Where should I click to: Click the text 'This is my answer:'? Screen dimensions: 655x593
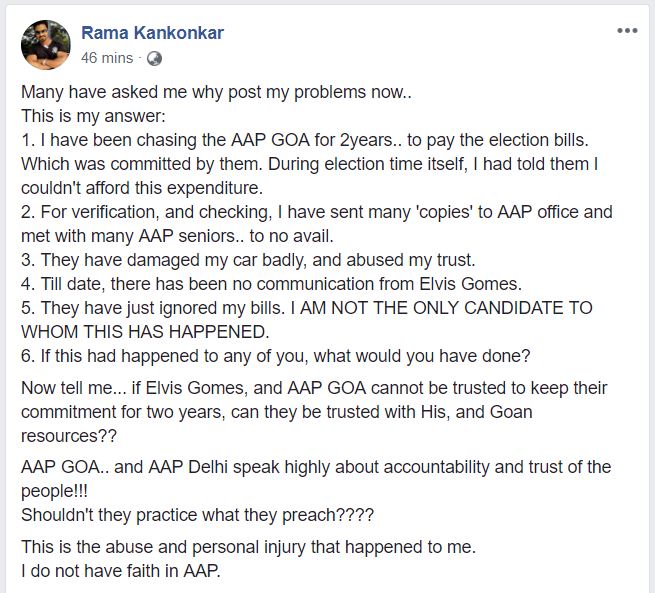tap(93, 116)
